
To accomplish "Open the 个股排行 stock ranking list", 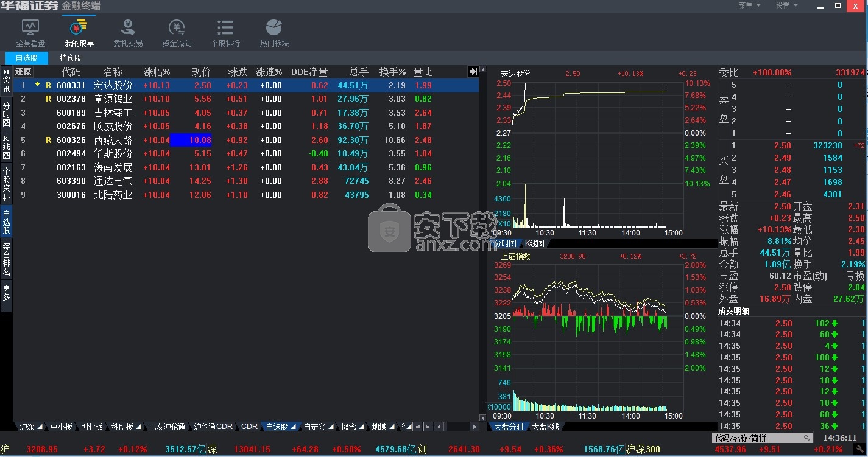I will tap(225, 33).
